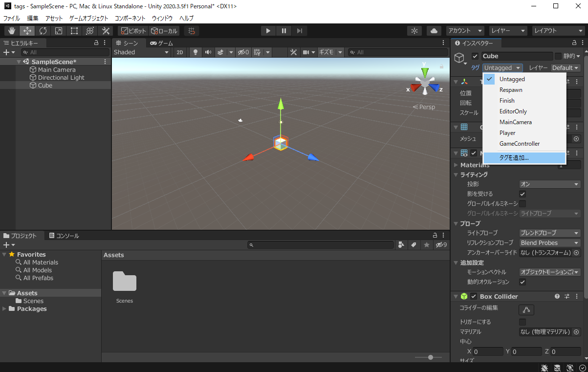Toggle scene lighting bulb icon
This screenshot has height=372, width=588.
coord(196,52)
